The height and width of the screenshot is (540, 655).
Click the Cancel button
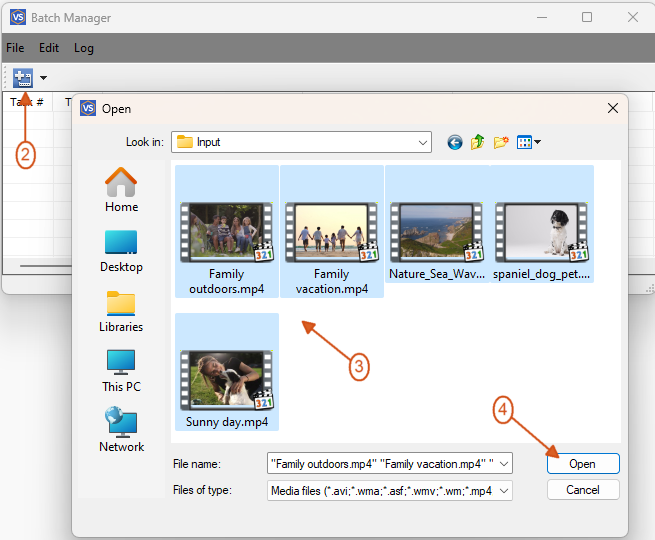click(x=583, y=490)
